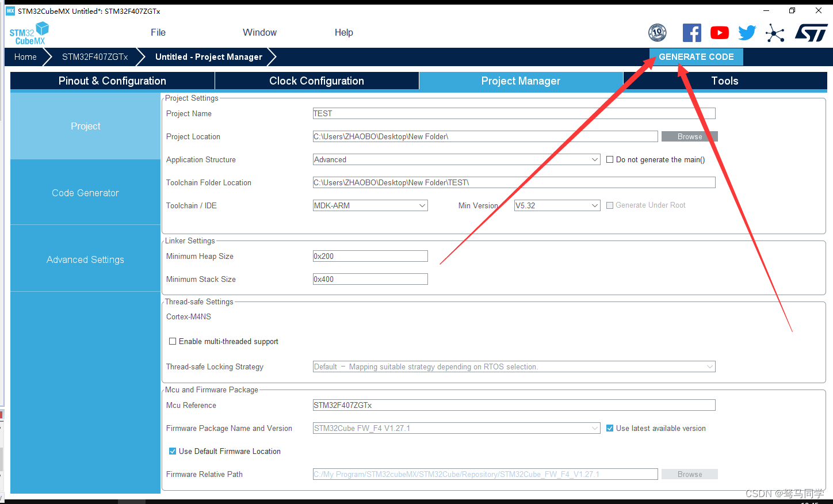Image resolution: width=833 pixels, height=504 pixels.
Task: Open the Facebook icon link
Action: click(x=692, y=33)
